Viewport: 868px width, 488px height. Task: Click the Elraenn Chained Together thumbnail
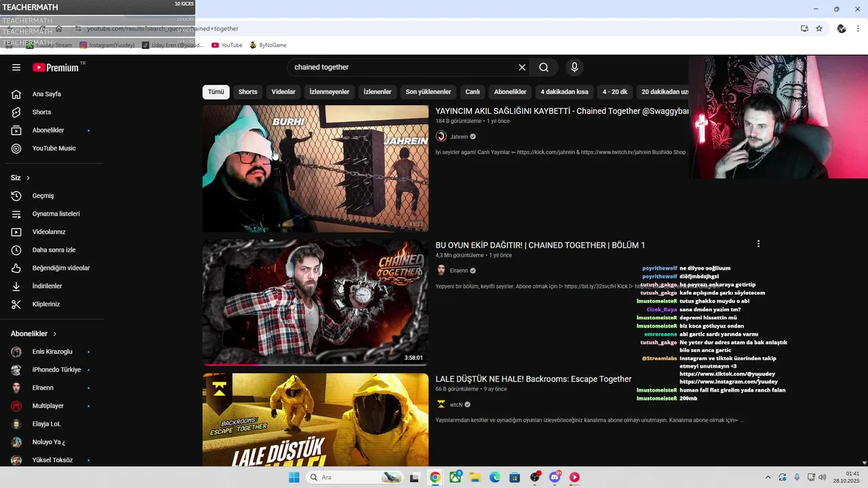(x=315, y=302)
